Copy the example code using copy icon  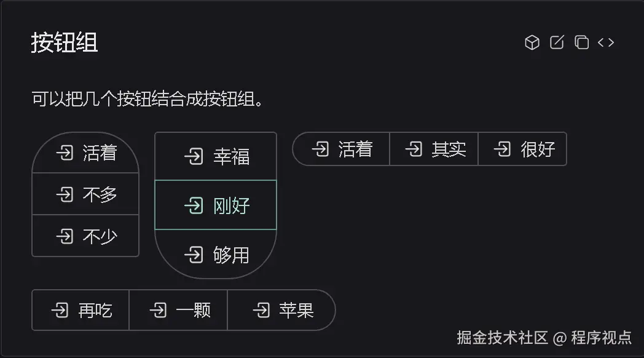581,42
